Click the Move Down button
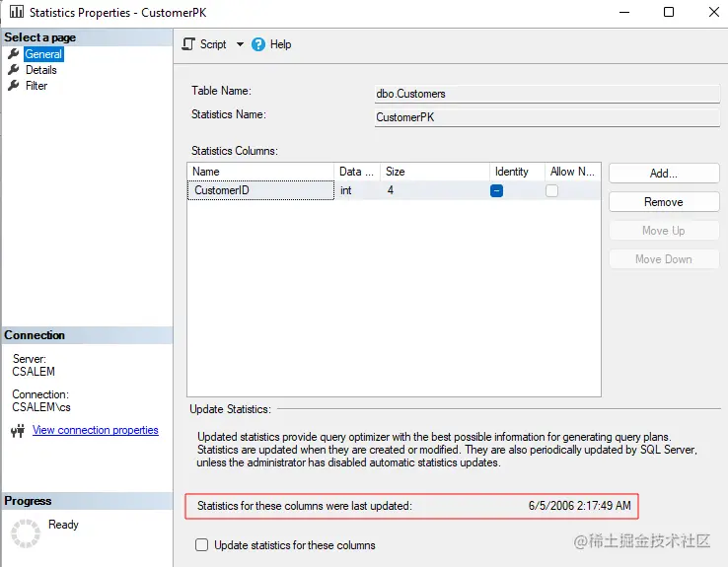The height and width of the screenshot is (567, 728). [x=664, y=259]
